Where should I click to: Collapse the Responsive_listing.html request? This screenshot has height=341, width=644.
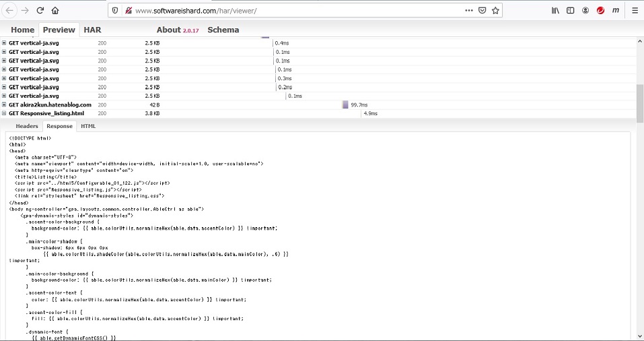pyautogui.click(x=3, y=113)
